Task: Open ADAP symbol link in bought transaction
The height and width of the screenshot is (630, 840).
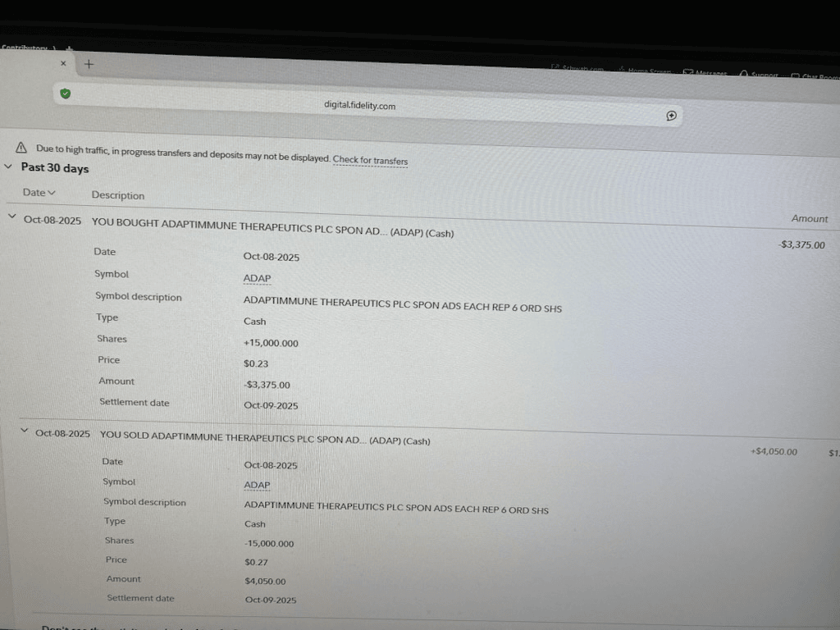Action: click(257, 278)
